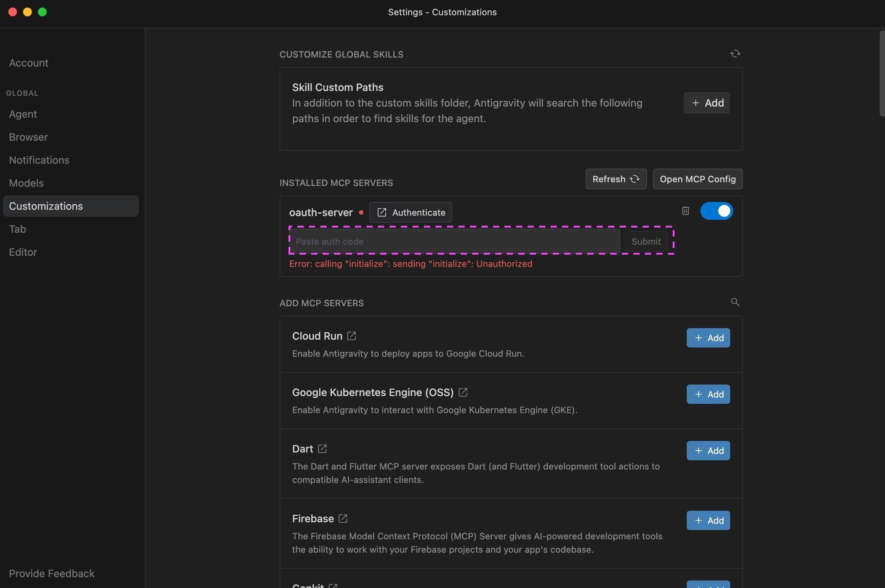885x588 pixels.
Task: Click the Provide Feedback link
Action: click(52, 573)
